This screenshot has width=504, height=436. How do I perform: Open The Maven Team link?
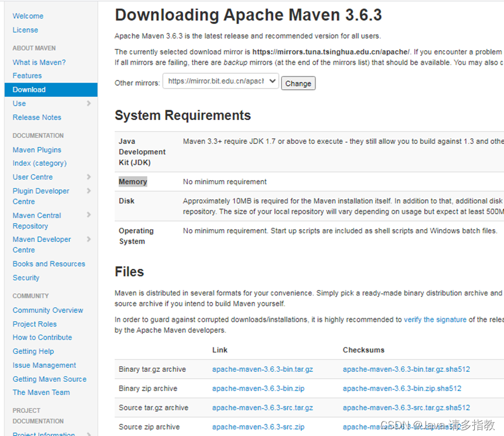click(x=41, y=392)
